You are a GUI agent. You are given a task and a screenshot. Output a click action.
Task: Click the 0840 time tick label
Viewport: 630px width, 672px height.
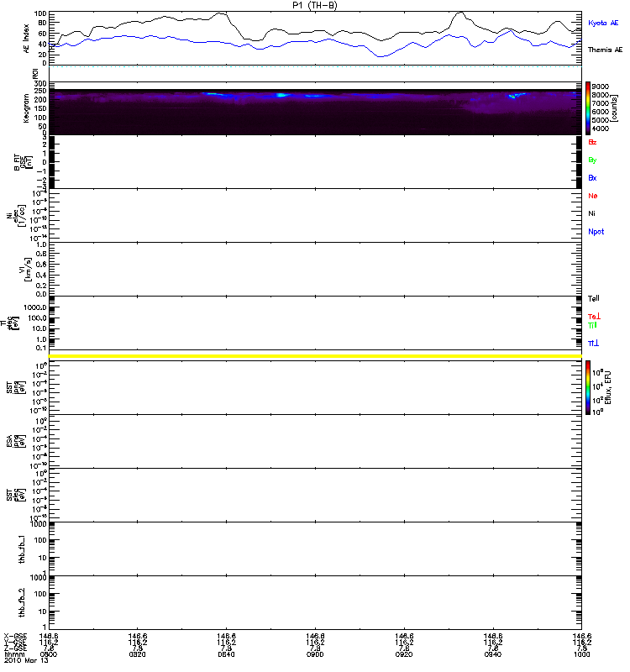[226, 654]
